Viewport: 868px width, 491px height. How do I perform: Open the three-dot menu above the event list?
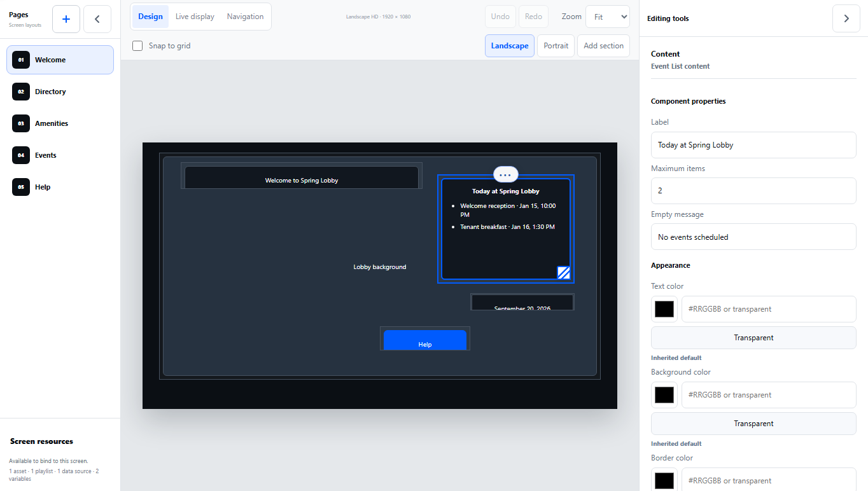click(505, 174)
